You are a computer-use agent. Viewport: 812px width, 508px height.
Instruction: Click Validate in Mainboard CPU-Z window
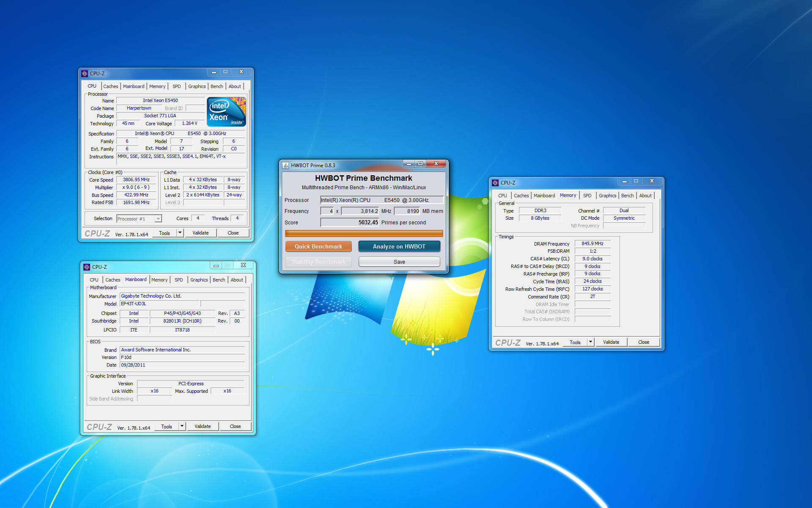[x=203, y=426]
